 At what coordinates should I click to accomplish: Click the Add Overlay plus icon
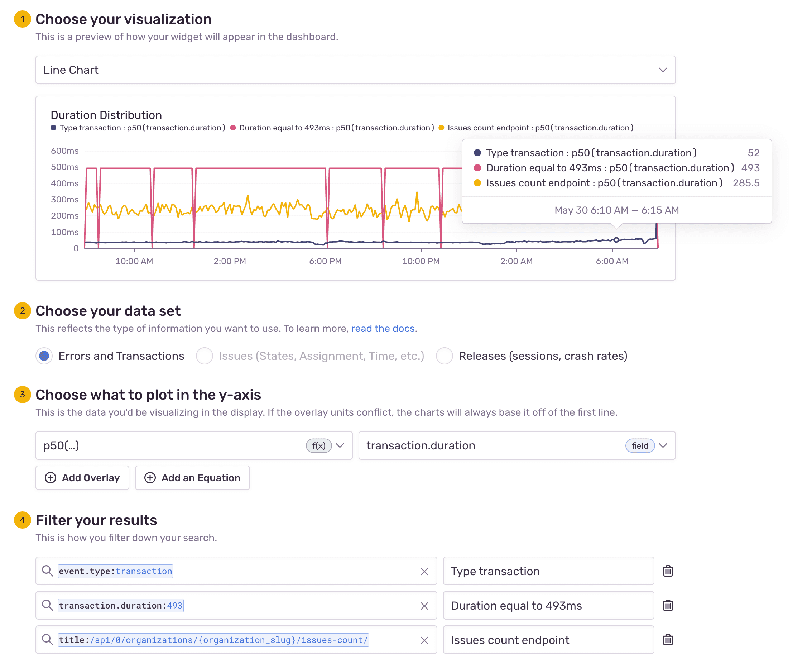click(x=51, y=478)
